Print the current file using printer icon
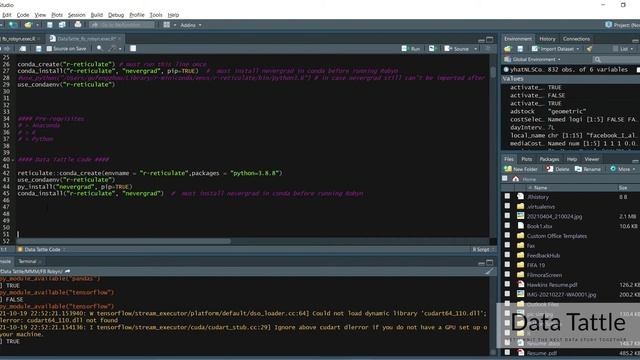Screen dimensions: 640x360 [78, 25]
